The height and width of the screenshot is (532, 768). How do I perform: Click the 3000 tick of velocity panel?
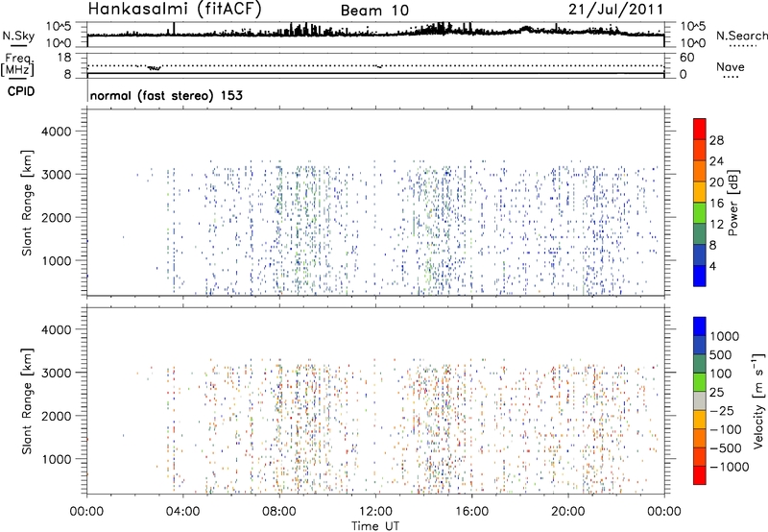coord(56,373)
